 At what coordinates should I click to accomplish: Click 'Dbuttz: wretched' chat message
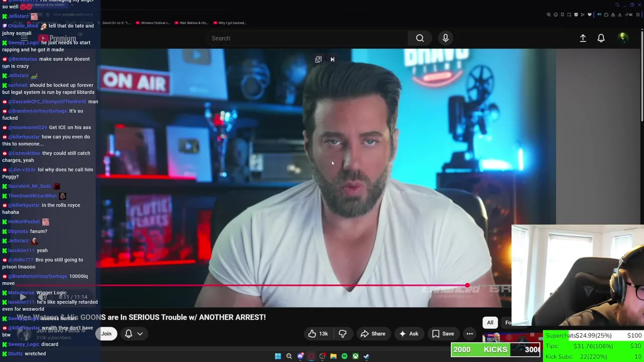[24, 353]
